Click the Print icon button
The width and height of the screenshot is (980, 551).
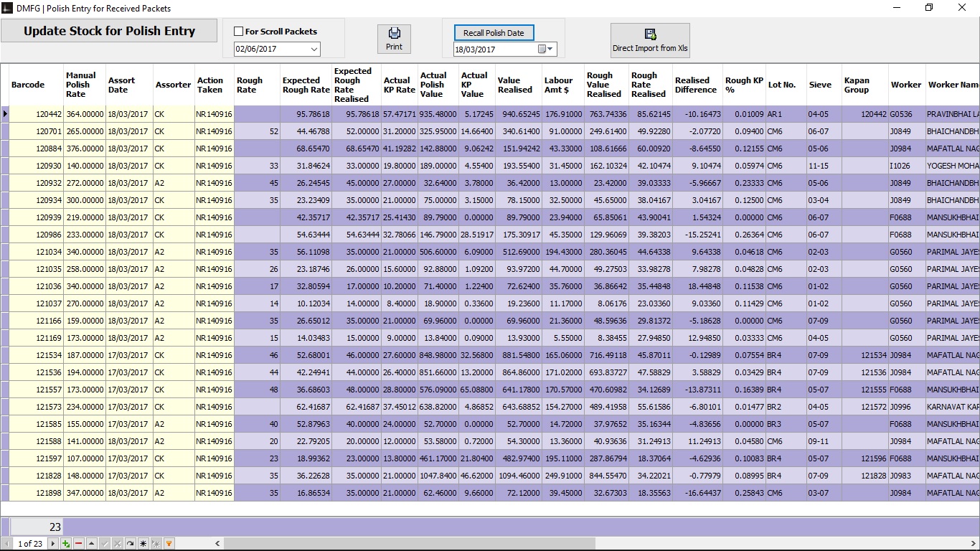[394, 39]
